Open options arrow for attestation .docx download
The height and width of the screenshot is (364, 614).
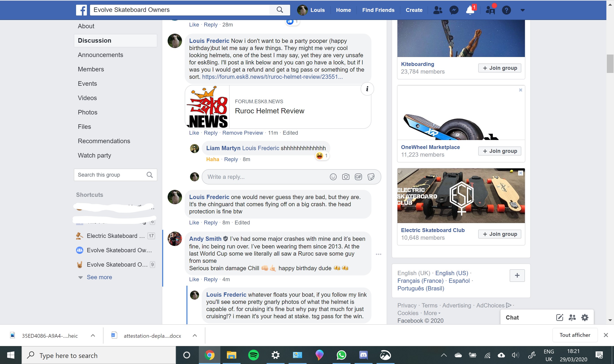195,335
